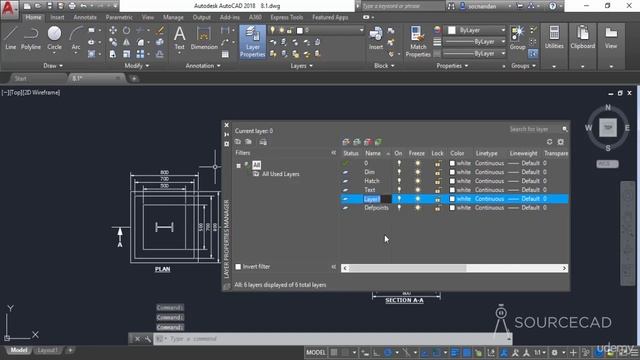Open the Insert ribbon tab

click(57, 17)
